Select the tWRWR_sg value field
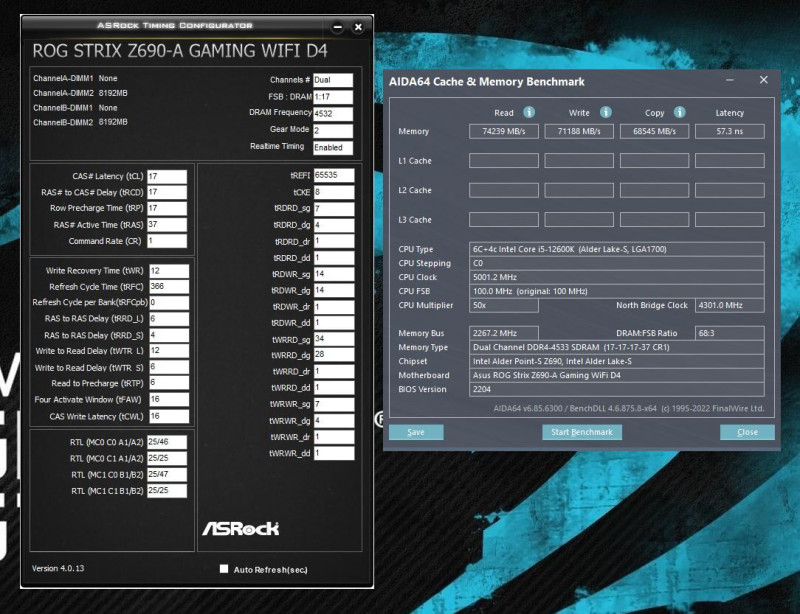The width and height of the screenshot is (800, 614). [334, 404]
